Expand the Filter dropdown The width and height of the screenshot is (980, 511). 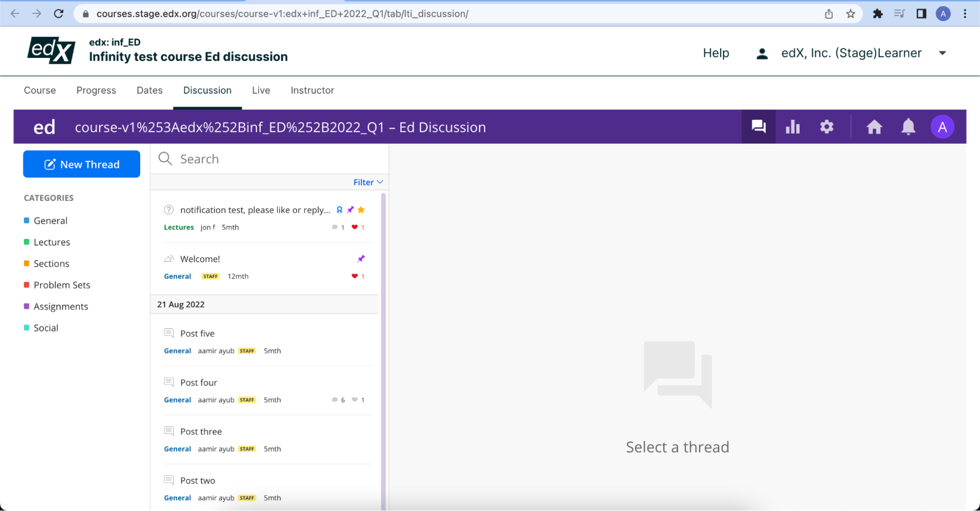click(x=368, y=182)
